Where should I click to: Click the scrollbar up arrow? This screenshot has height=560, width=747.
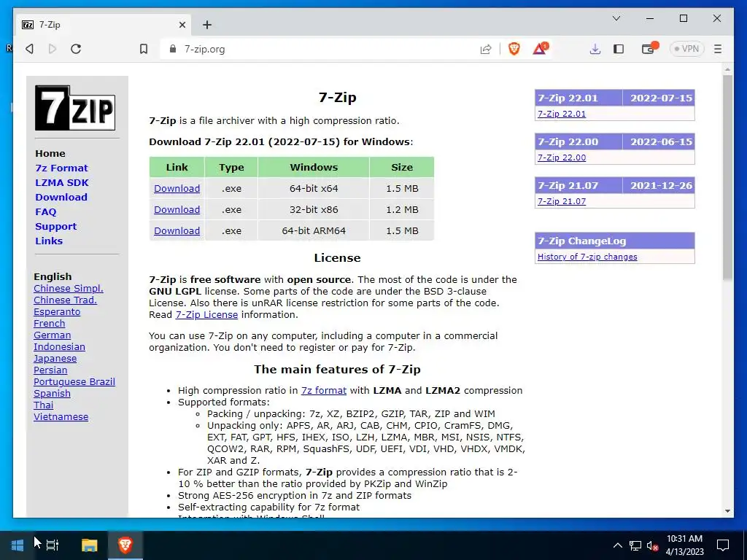pyautogui.click(x=727, y=69)
